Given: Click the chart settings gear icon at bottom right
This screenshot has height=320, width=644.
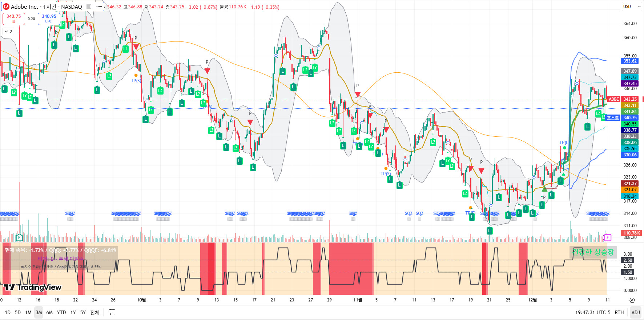Looking at the screenshot, I should point(632,300).
